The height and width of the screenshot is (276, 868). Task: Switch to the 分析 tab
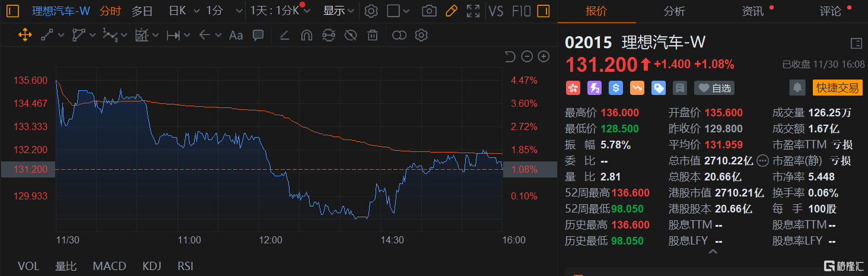pyautogui.click(x=674, y=11)
